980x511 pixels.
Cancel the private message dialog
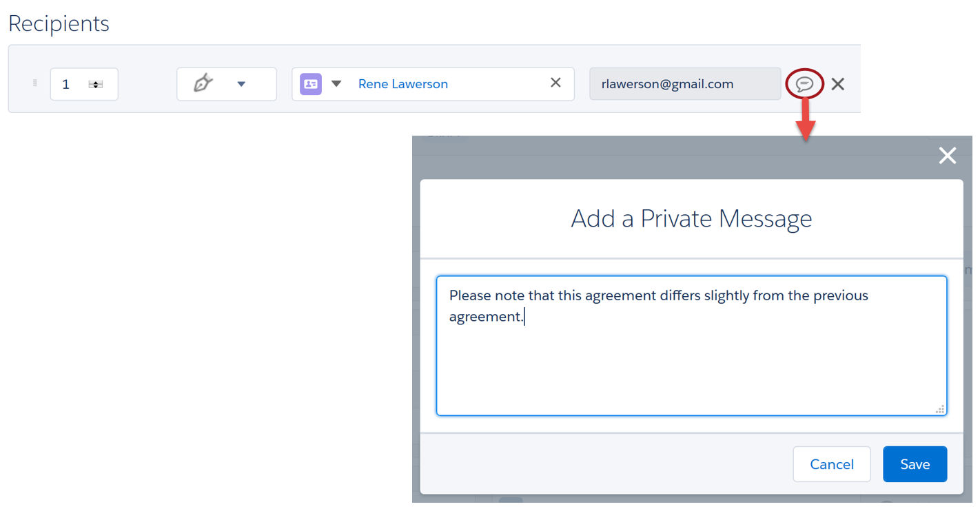831,463
